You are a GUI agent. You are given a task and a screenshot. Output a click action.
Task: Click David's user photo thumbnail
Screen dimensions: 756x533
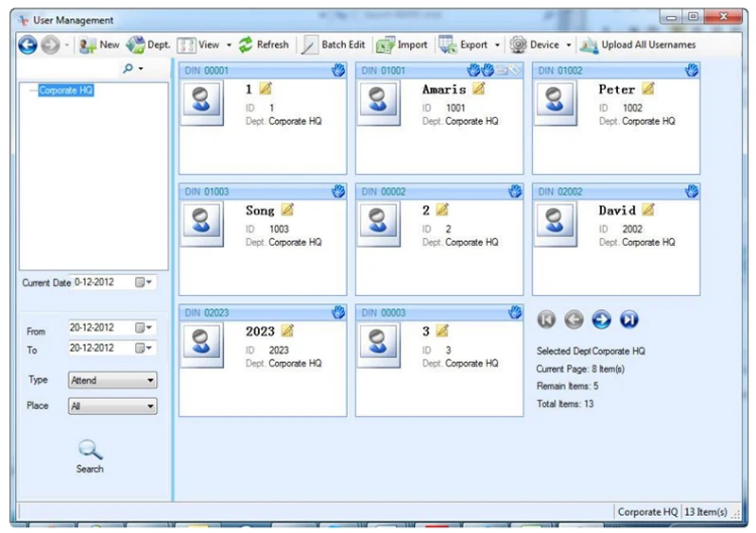556,224
